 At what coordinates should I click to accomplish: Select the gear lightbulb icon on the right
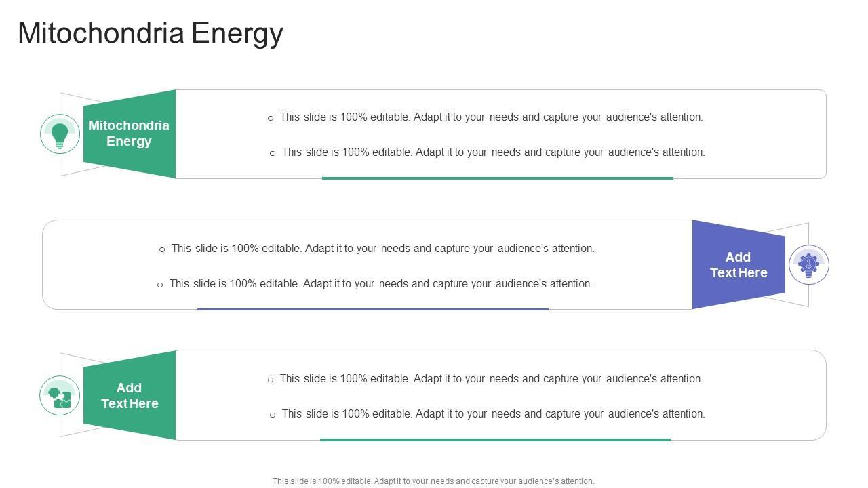pyautogui.click(x=808, y=265)
